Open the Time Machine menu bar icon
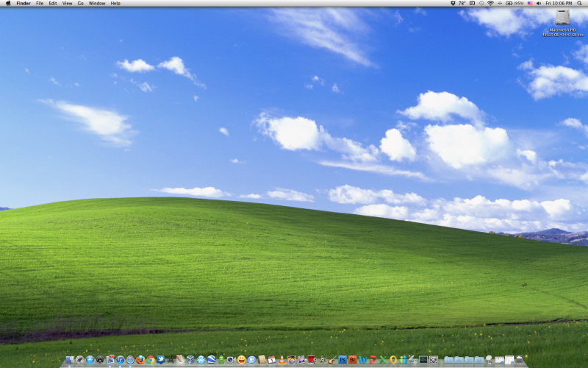The height and width of the screenshot is (368, 588). 481,3
